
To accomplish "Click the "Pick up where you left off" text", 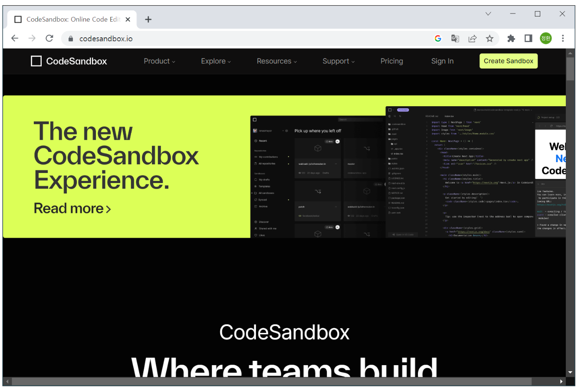I will tap(318, 131).
